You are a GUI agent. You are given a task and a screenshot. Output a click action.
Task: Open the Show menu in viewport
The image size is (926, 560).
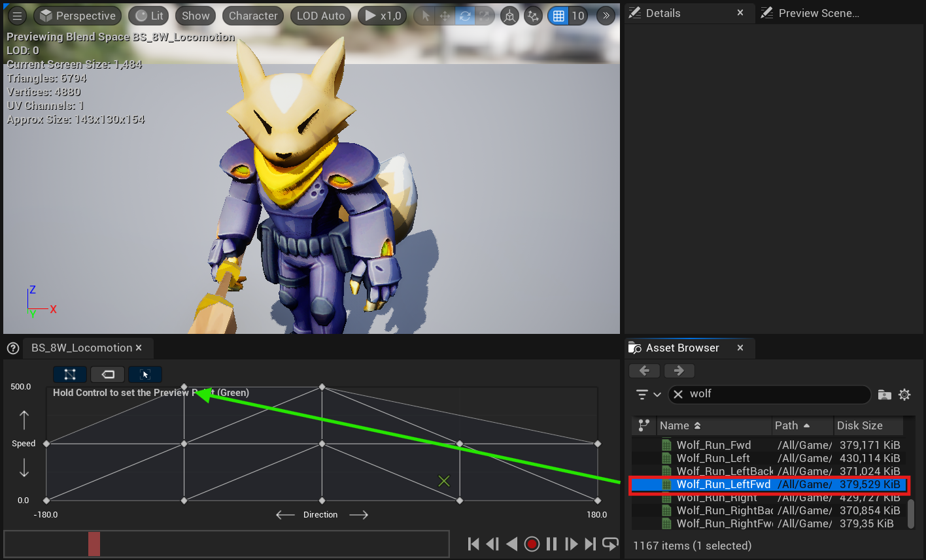(x=196, y=16)
